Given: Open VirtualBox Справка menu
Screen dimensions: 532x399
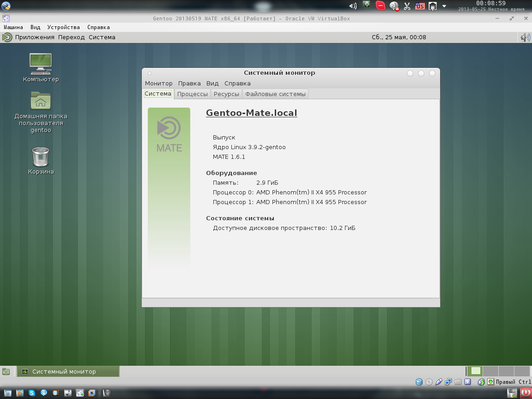Looking at the screenshot, I should 98,27.
